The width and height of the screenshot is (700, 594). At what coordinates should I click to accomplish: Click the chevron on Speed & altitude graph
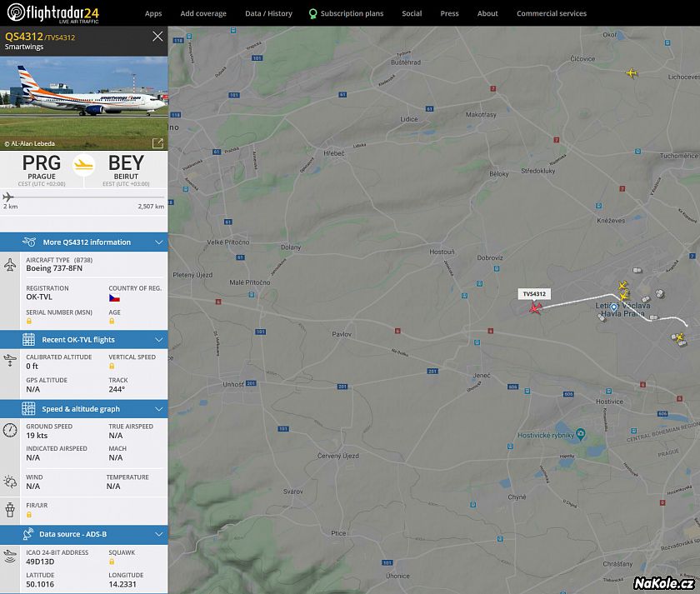pos(159,409)
